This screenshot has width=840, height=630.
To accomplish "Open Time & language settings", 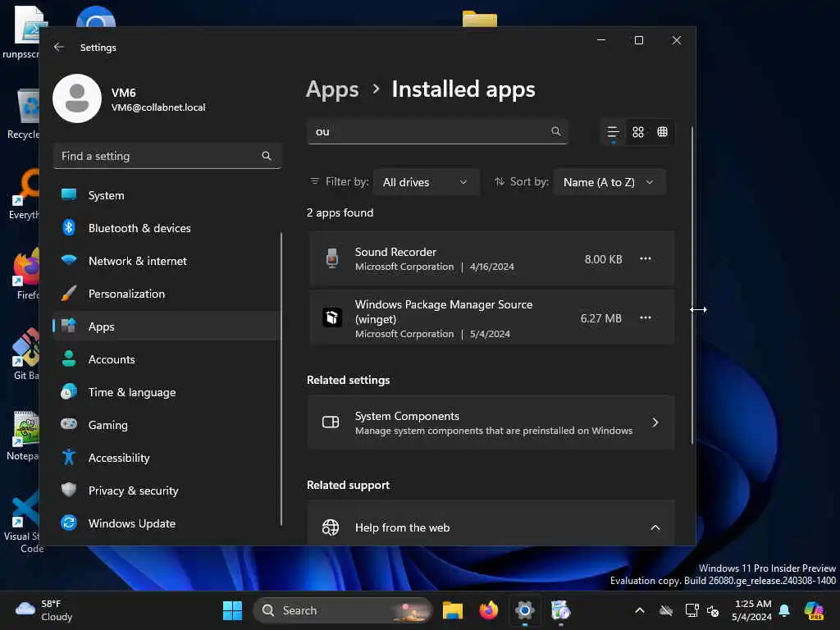I will [167, 392].
